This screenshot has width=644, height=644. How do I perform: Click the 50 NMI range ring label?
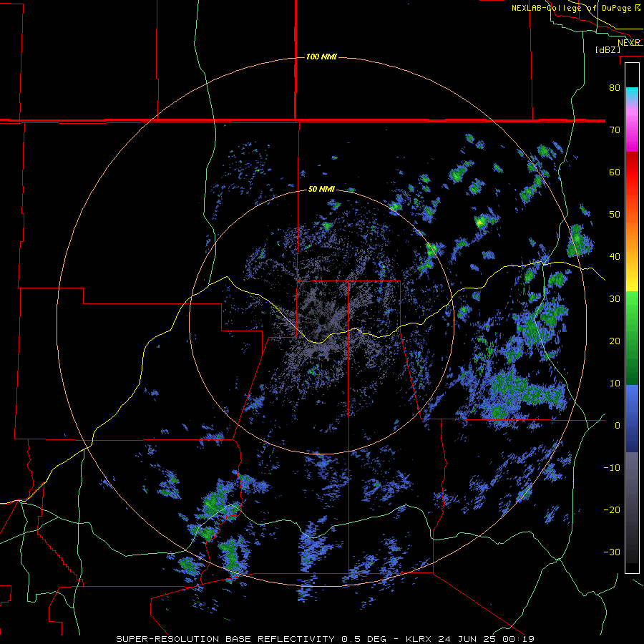[x=321, y=190]
